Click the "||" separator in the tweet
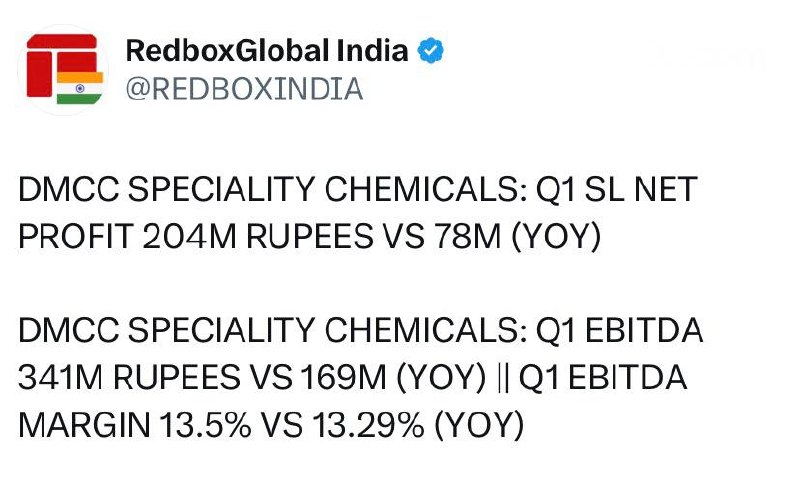 click(503, 378)
